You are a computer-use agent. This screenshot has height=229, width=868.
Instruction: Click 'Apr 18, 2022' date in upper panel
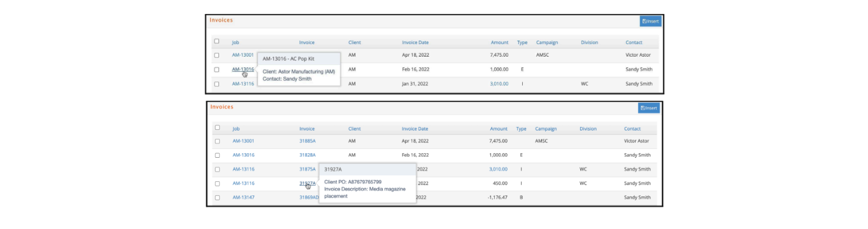pyautogui.click(x=415, y=55)
